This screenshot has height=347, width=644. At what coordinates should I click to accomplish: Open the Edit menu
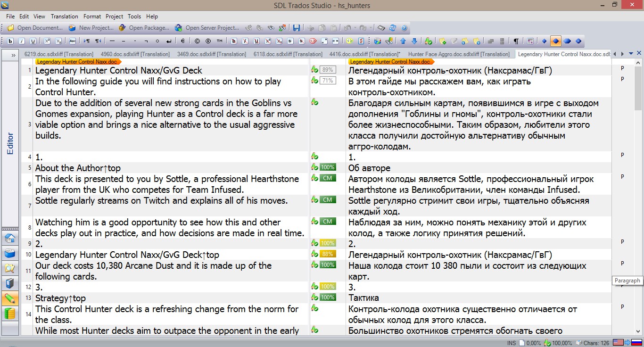pos(24,17)
